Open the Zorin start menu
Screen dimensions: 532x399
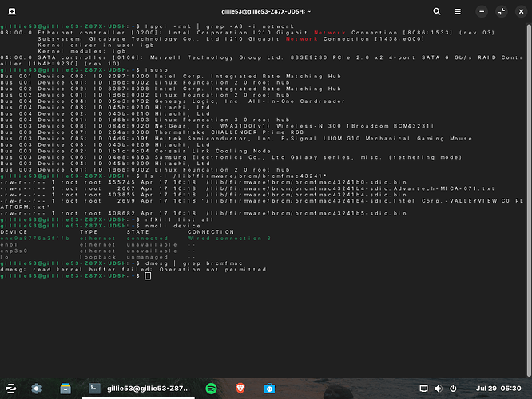point(11,389)
